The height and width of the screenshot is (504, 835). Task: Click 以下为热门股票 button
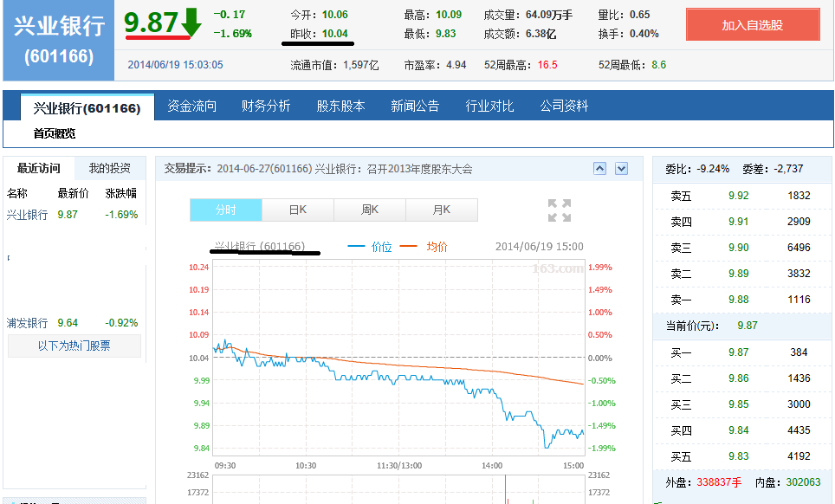coord(74,346)
